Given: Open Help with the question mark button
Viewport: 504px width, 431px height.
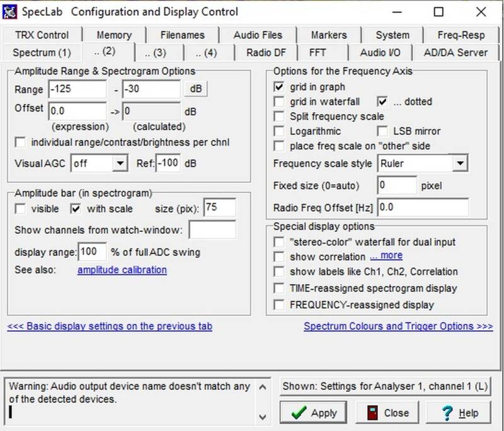Looking at the screenshot, I should 459,412.
